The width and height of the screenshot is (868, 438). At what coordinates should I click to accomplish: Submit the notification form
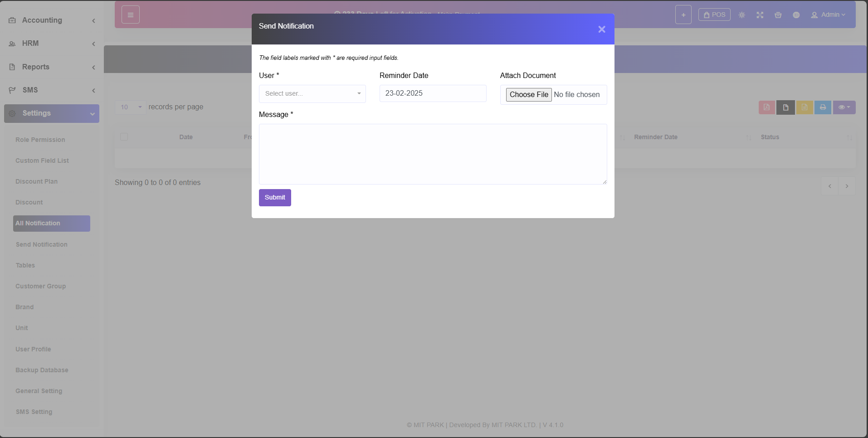(x=275, y=198)
